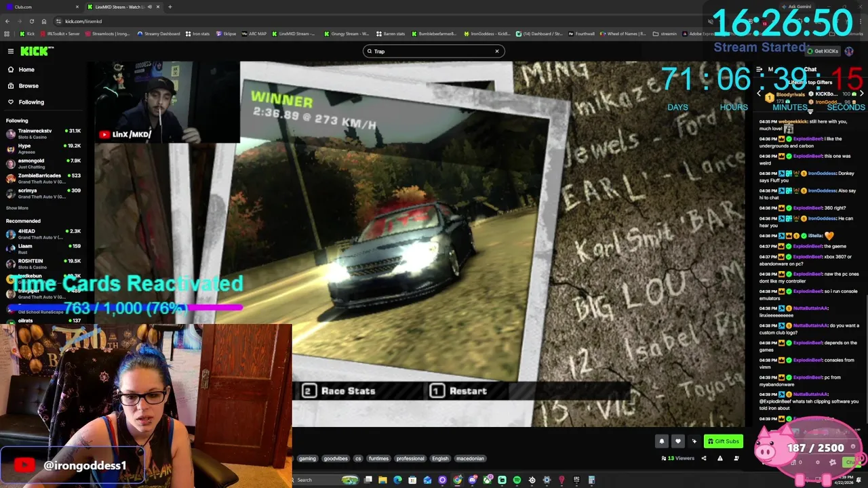Open Microsoft Edge from the taskbar
The width and height of the screenshot is (868, 488).
[397, 480]
